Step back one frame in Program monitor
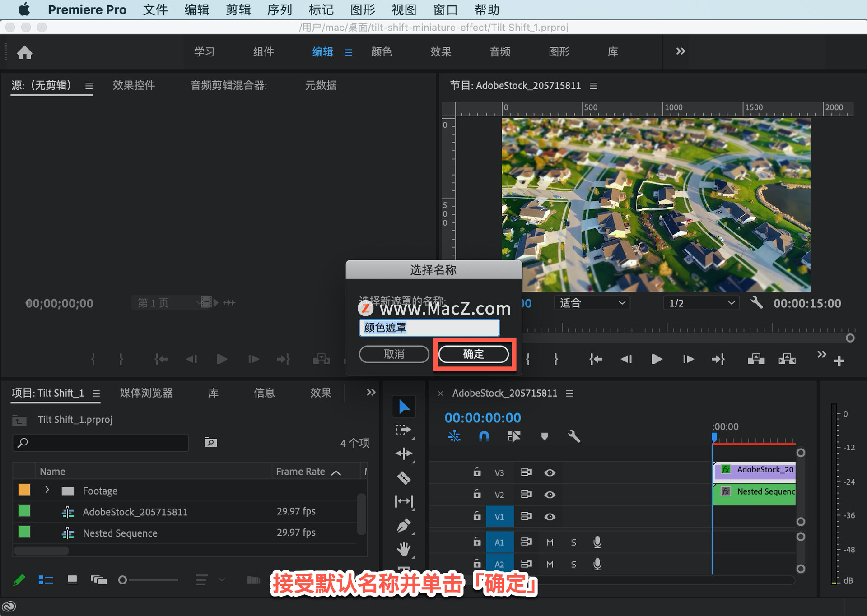 coord(626,359)
